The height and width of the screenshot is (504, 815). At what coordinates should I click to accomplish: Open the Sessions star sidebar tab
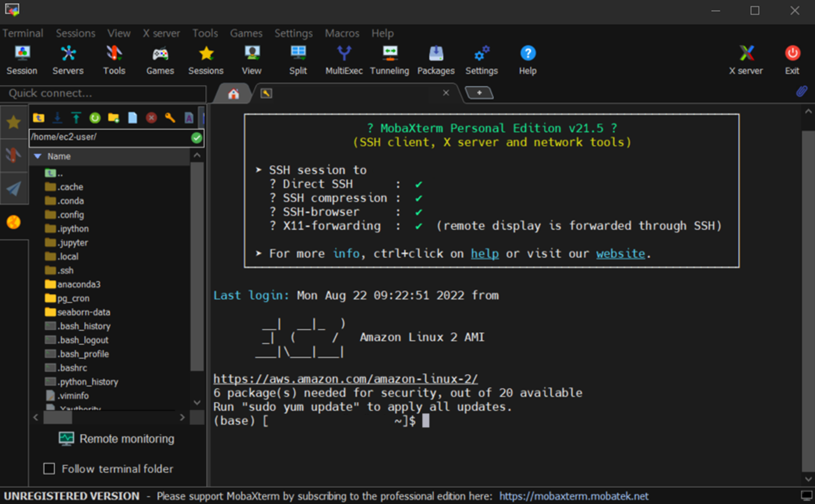14,122
